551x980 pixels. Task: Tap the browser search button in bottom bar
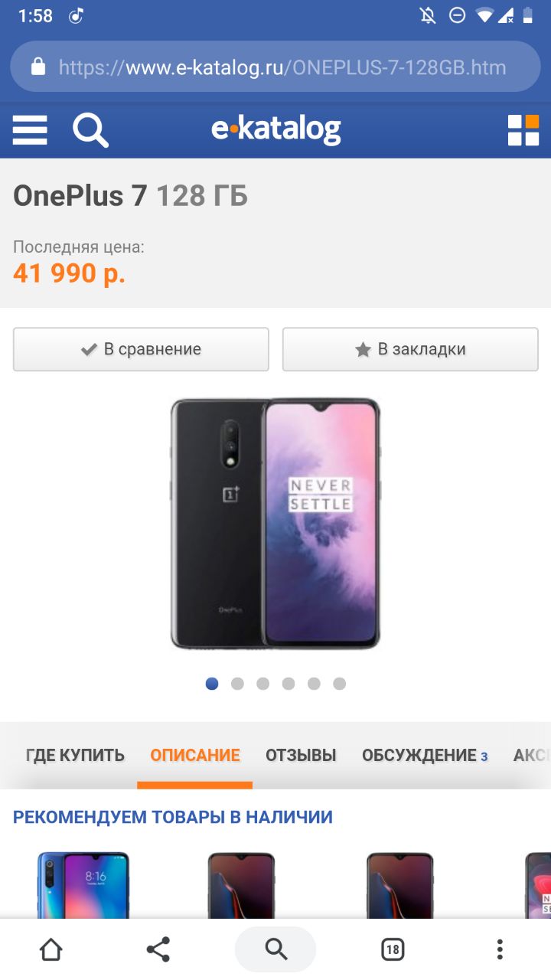point(275,949)
